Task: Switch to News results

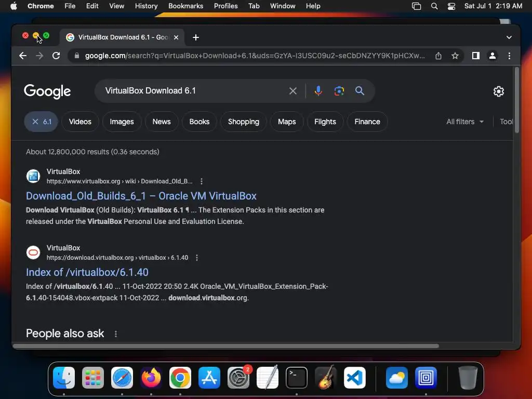Action: point(162,122)
